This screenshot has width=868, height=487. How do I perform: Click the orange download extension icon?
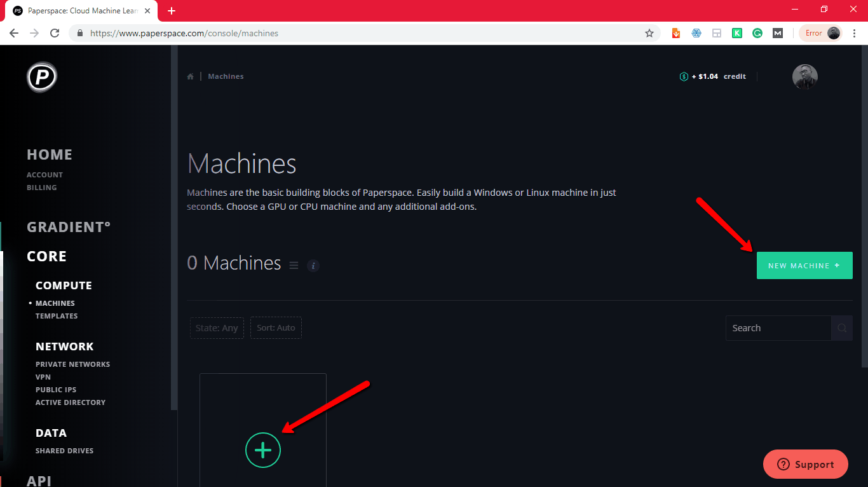coord(676,33)
